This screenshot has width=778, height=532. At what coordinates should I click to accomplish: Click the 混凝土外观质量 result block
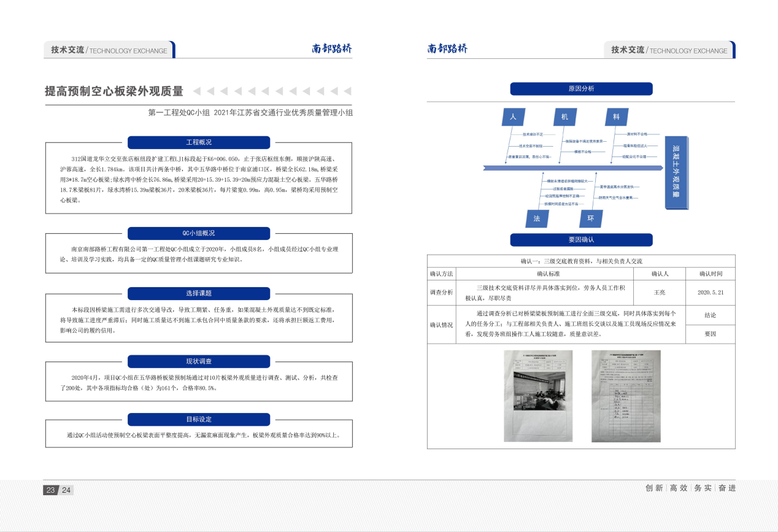pos(677,172)
